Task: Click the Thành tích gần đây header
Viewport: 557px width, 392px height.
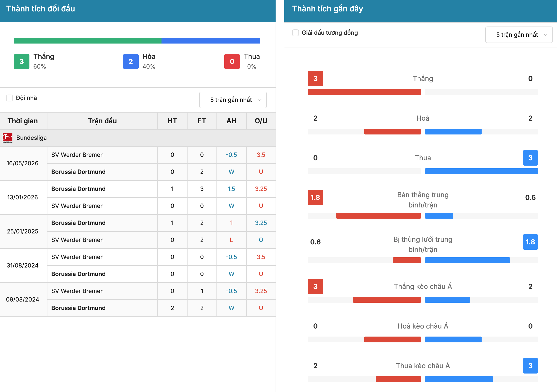Action: [328, 9]
